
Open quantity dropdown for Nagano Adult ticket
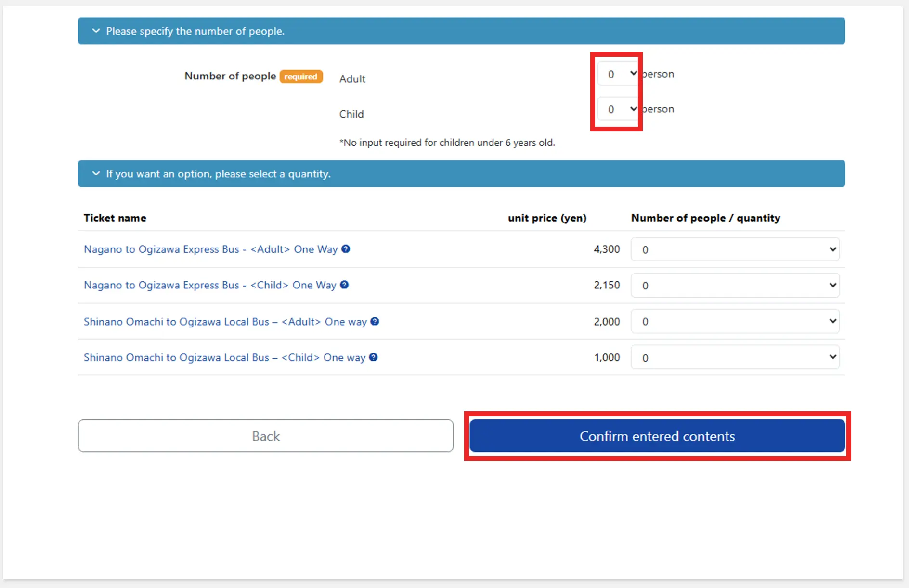[735, 249]
